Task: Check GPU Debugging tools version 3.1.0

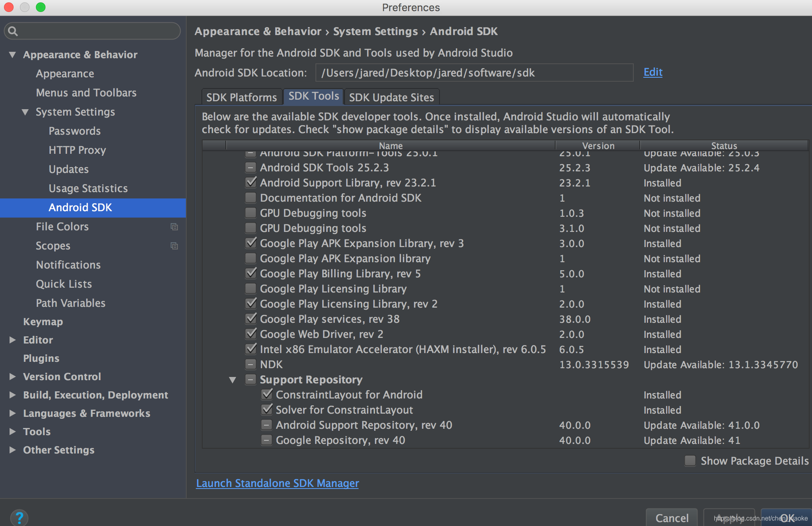Action: 250,228
